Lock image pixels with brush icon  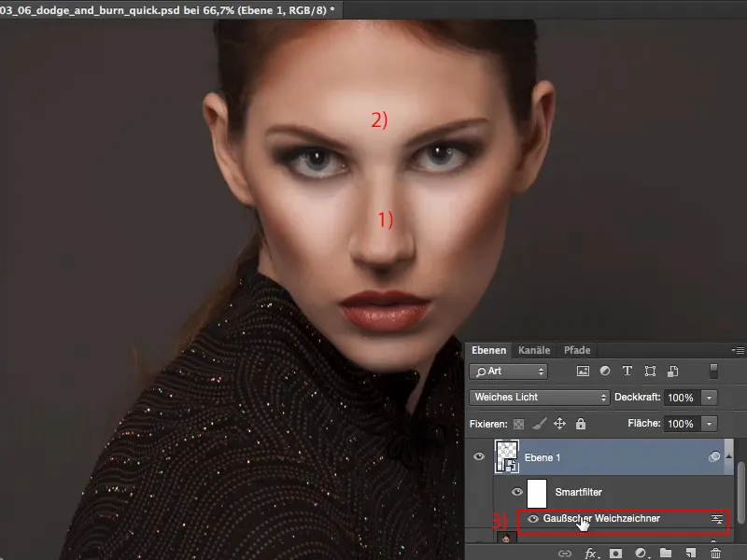click(x=539, y=424)
